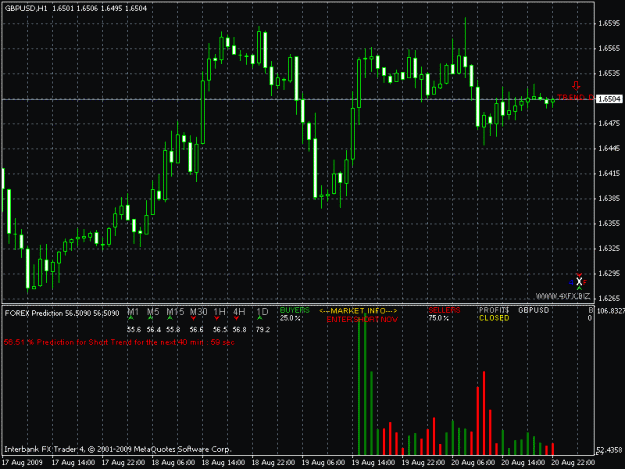The image size is (625, 469).
Task: Click the 1.6265 price axis label
Action: 609,298
